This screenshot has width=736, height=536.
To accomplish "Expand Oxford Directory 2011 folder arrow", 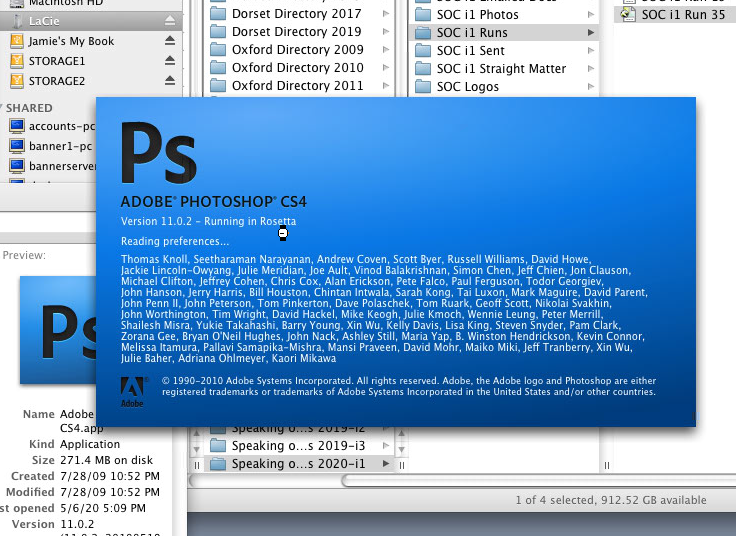I will [386, 86].
